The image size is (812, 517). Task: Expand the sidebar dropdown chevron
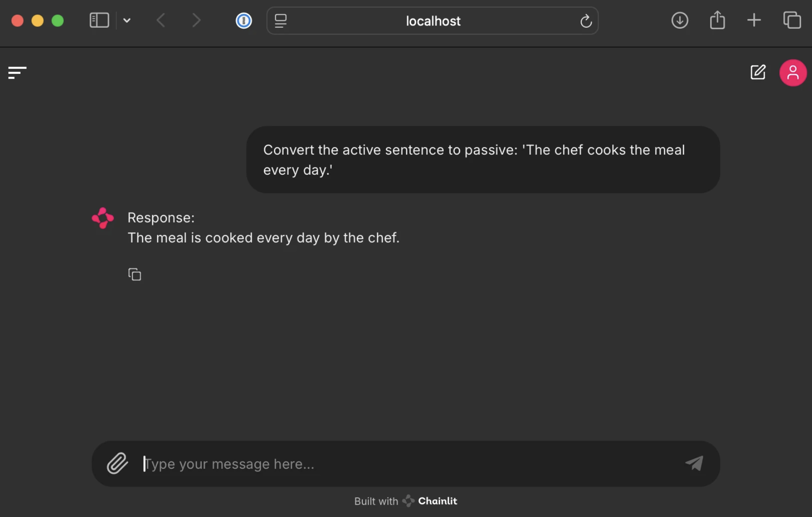click(x=127, y=20)
